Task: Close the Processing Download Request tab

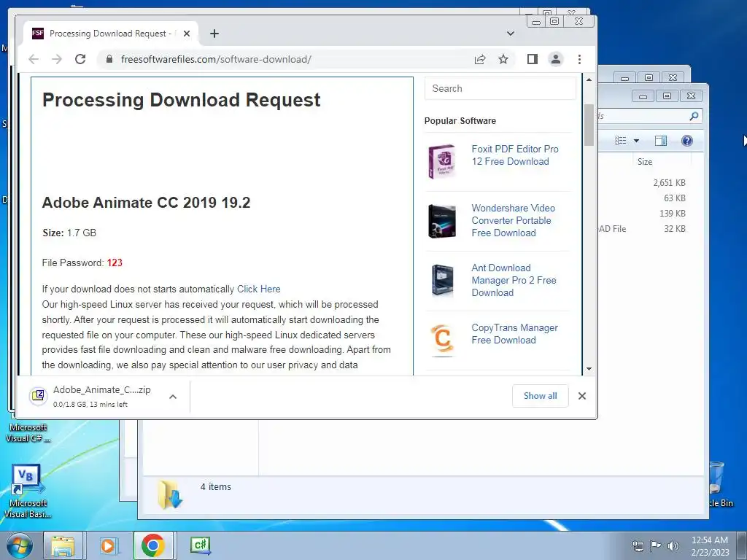Action: pos(187,34)
